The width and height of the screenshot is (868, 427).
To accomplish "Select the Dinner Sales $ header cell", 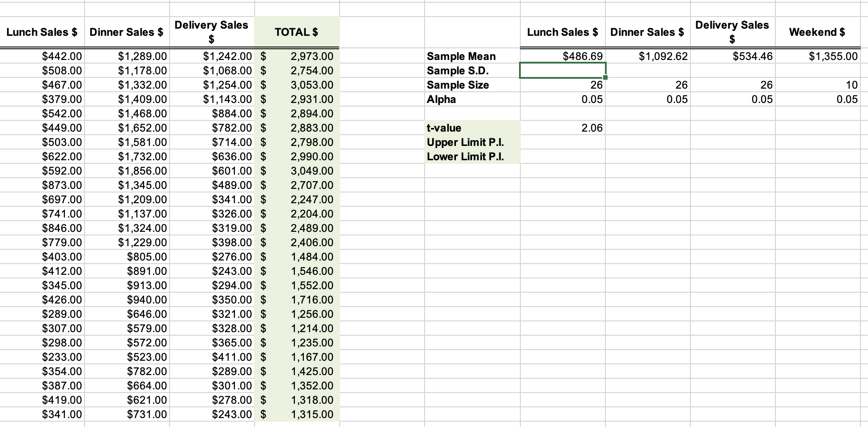I will coord(126,32).
